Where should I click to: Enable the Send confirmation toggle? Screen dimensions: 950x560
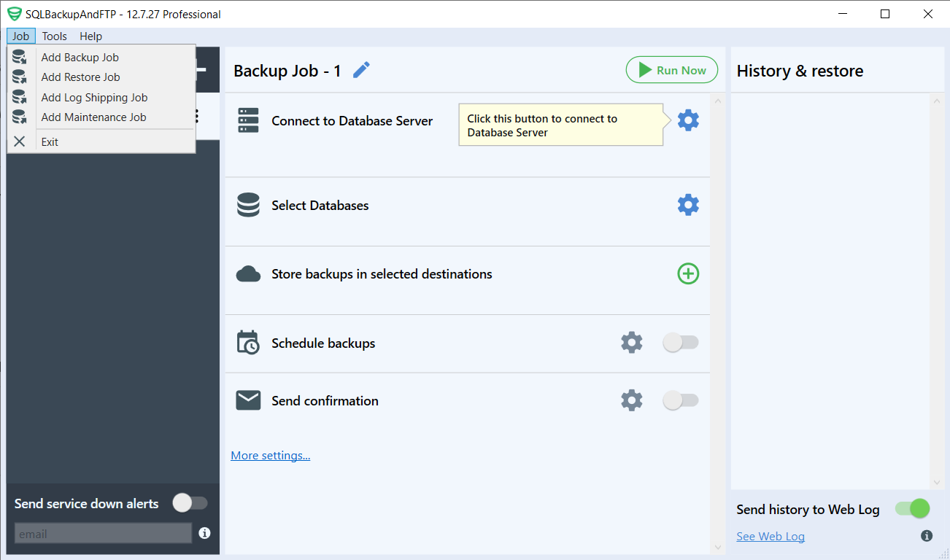[680, 400]
